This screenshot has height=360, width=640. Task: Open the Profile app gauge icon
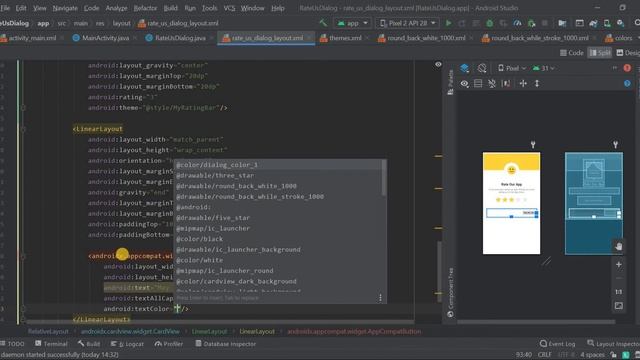point(517,23)
